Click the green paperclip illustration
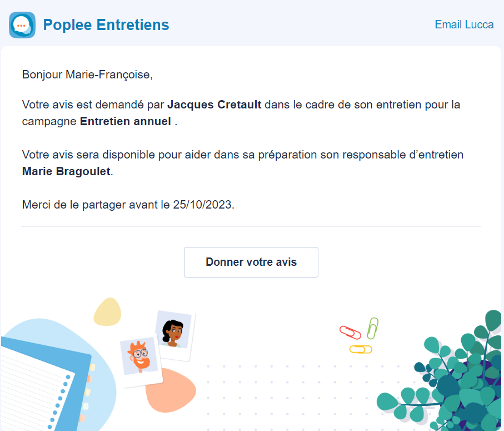Screen dimensions: 504x431 [x=372, y=328]
